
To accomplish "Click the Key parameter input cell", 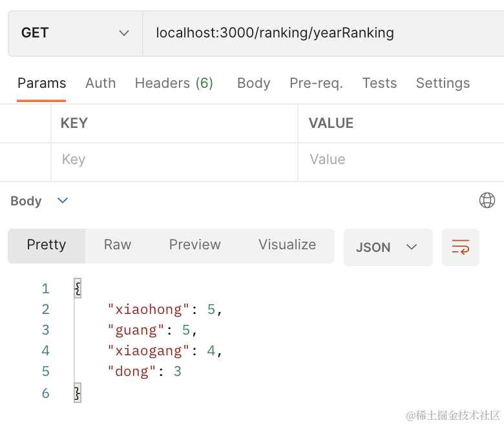I will 174,160.
